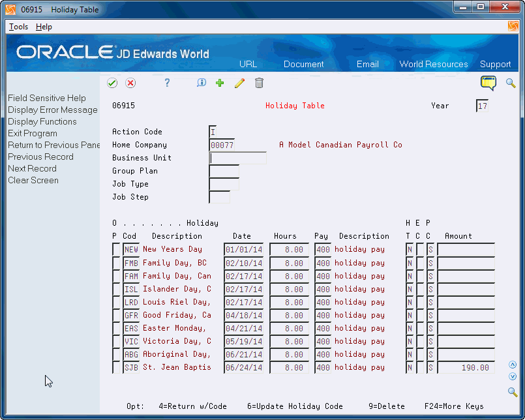Open the Help menu
Screen dimensions: 525x420
tap(44, 27)
